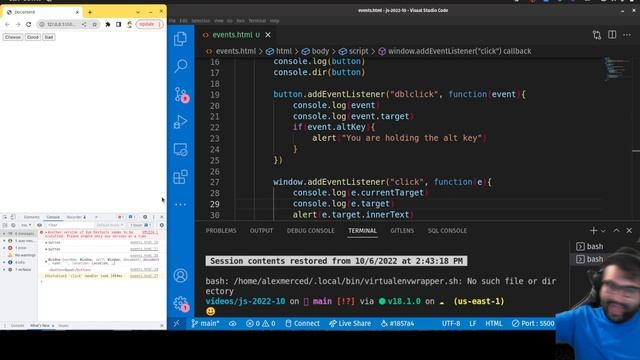This screenshot has height=360, width=640.
Task: Open errors and warnings count in status bar
Action: [260, 323]
